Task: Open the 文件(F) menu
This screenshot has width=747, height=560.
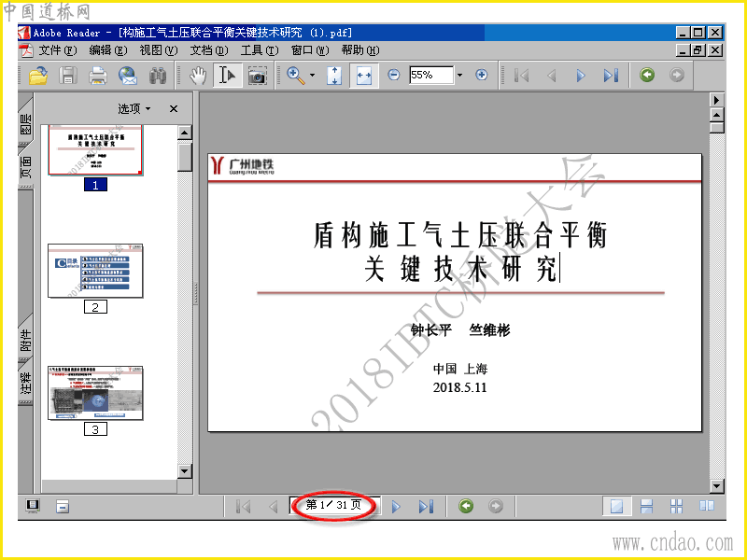Action: pyautogui.click(x=57, y=50)
